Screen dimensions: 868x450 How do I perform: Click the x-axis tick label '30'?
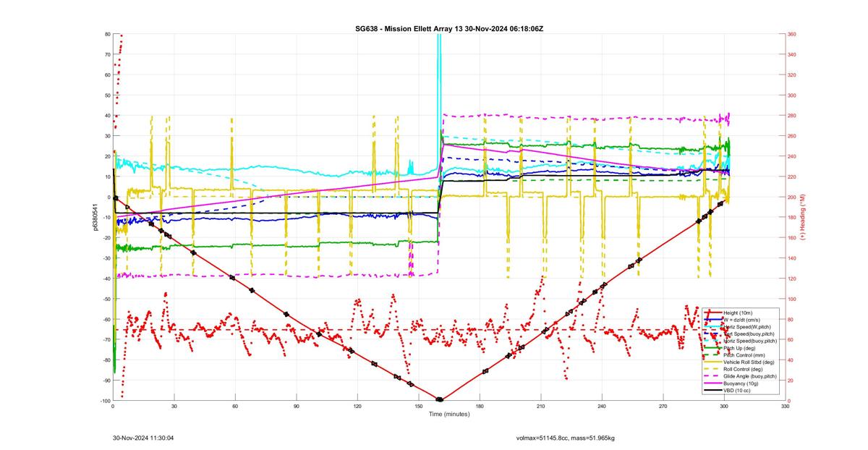click(174, 407)
